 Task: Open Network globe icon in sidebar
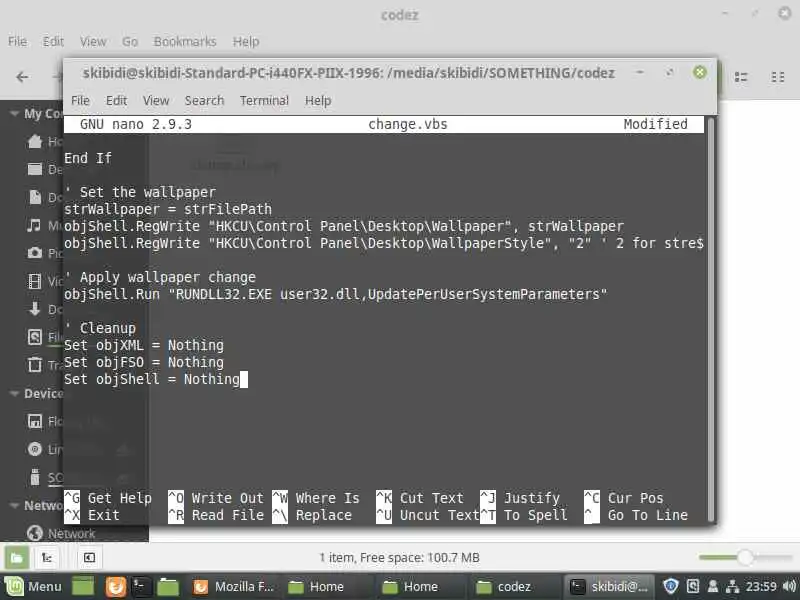click(x=35, y=533)
